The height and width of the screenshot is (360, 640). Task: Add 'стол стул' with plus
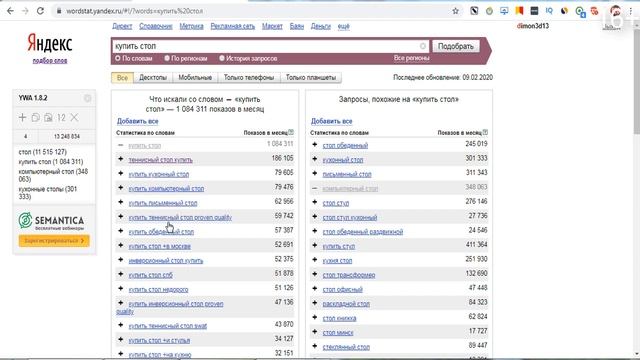coord(315,202)
